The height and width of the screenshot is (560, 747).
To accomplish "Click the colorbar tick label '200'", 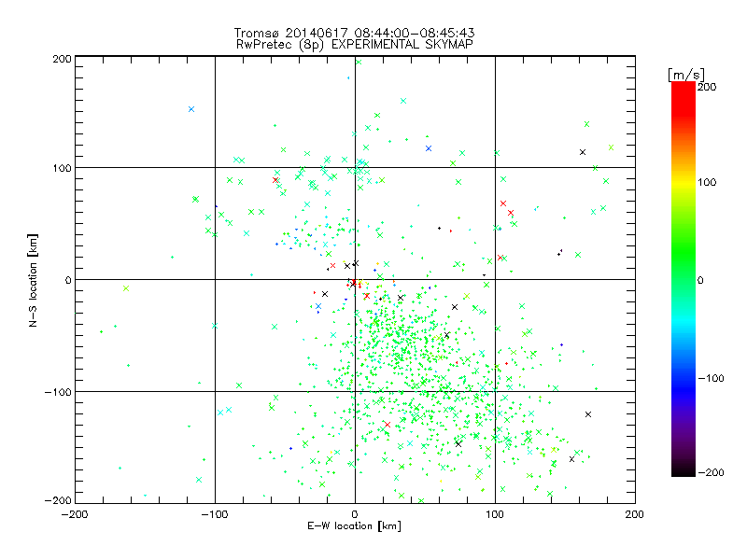I will (x=707, y=87).
